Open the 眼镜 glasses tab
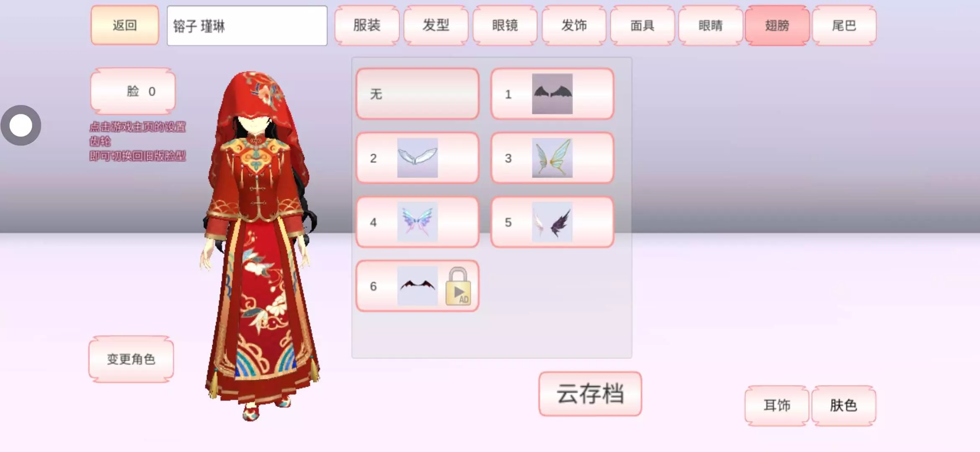This screenshot has width=980, height=452. coord(505,25)
